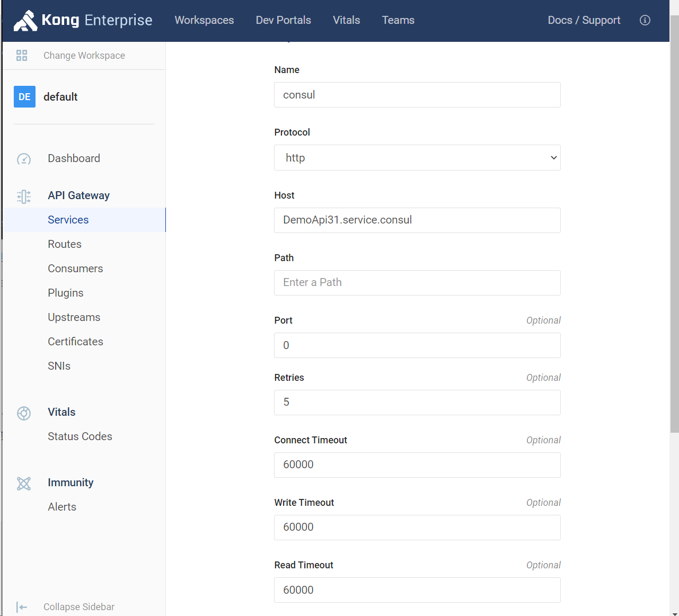This screenshot has height=616, width=679.
Task: Open Docs / Support link
Action: click(584, 20)
